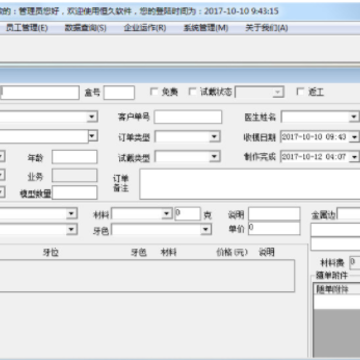
Task: Expand the 订单类型 dropdown
Action: coord(214,137)
